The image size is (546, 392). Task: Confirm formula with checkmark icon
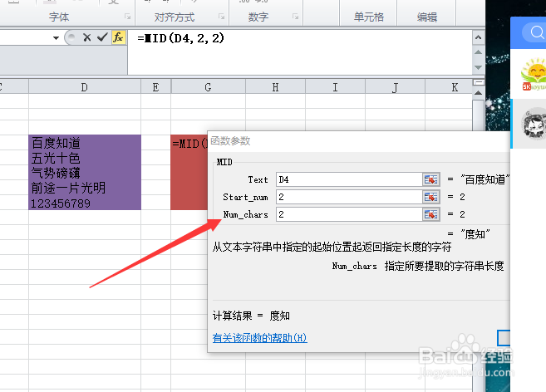pyautogui.click(x=102, y=37)
